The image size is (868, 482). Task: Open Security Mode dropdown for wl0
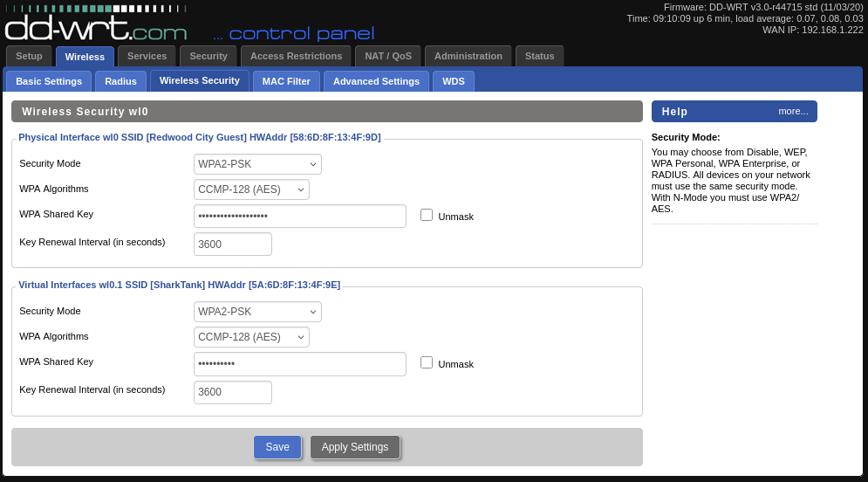click(257, 164)
